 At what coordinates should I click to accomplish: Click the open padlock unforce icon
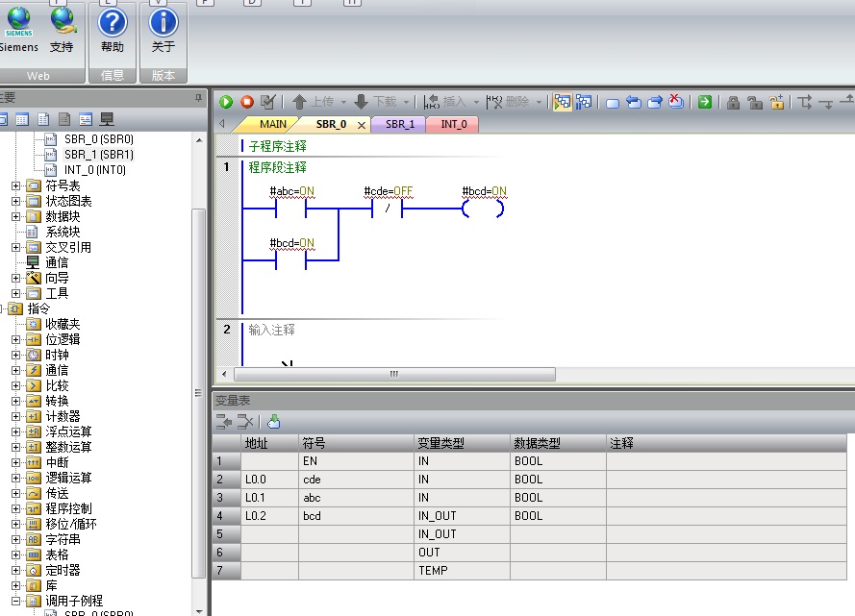[755, 102]
